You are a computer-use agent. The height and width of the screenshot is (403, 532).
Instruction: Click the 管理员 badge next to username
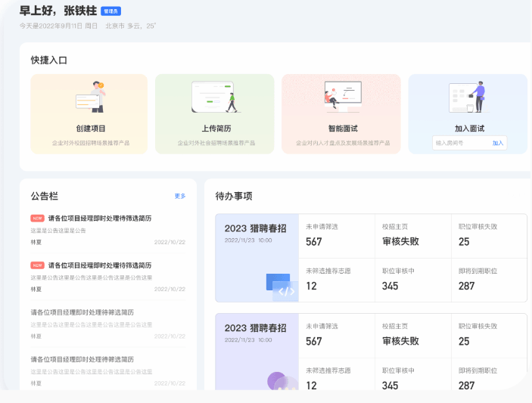tap(110, 11)
